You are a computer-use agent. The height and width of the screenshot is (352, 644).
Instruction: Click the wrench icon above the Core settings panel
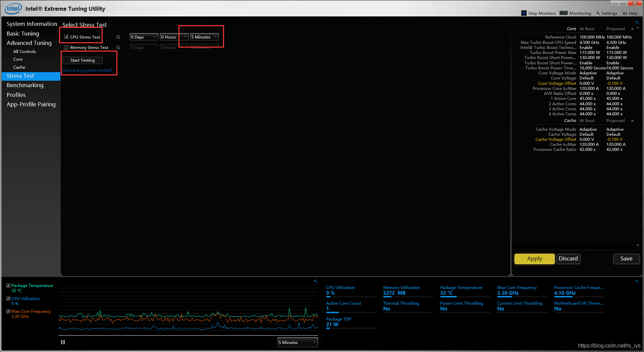point(637,22)
